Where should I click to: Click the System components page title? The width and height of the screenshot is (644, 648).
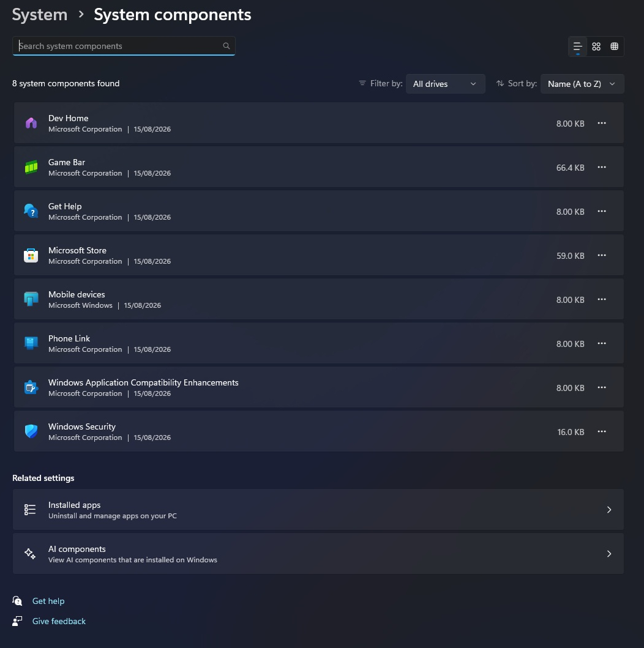click(173, 15)
